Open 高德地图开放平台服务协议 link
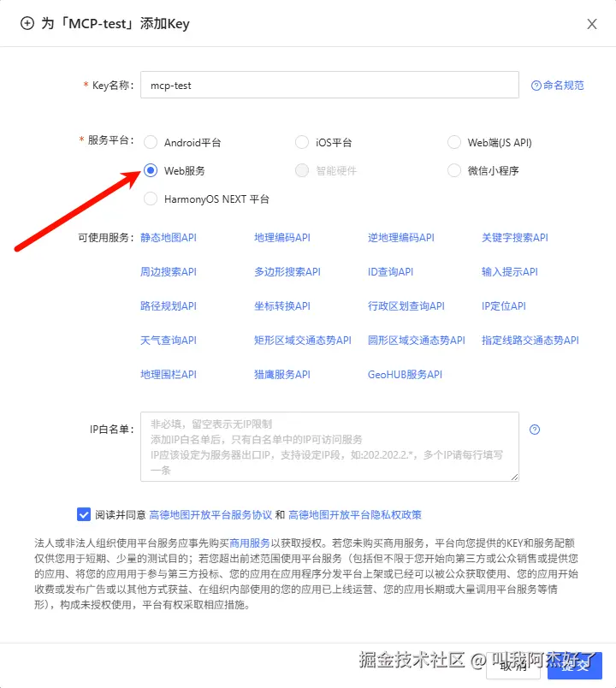The height and width of the screenshot is (688, 616). [210, 514]
